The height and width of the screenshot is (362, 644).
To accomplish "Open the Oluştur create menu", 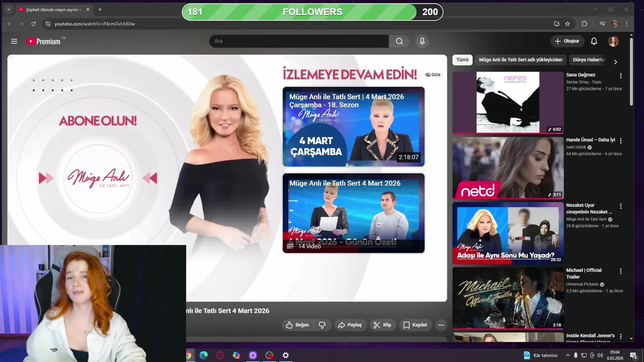I will pyautogui.click(x=567, y=41).
